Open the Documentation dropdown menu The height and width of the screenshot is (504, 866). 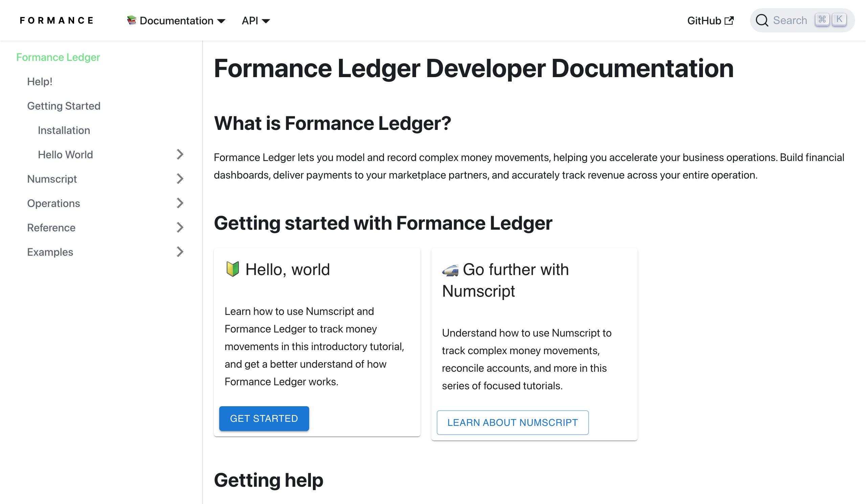click(x=176, y=21)
